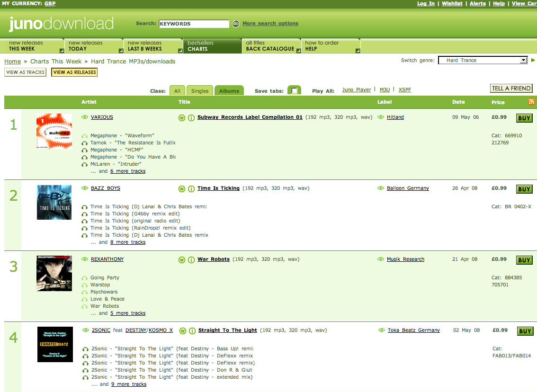Play headphone preview for Megaphone Waveform
This screenshot has width=537, height=392.
coord(85,136)
